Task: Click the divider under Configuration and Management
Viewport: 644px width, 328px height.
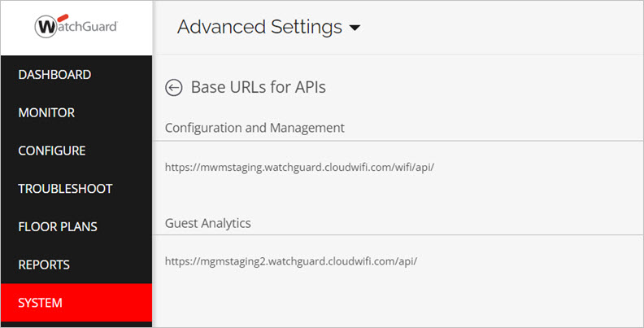Action: tap(398, 141)
